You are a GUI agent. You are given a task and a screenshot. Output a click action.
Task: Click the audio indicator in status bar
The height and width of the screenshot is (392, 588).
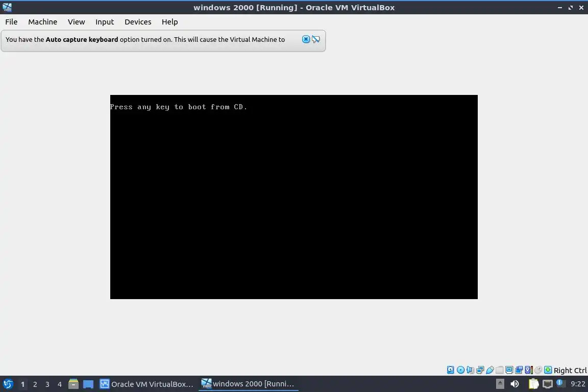[470, 370]
